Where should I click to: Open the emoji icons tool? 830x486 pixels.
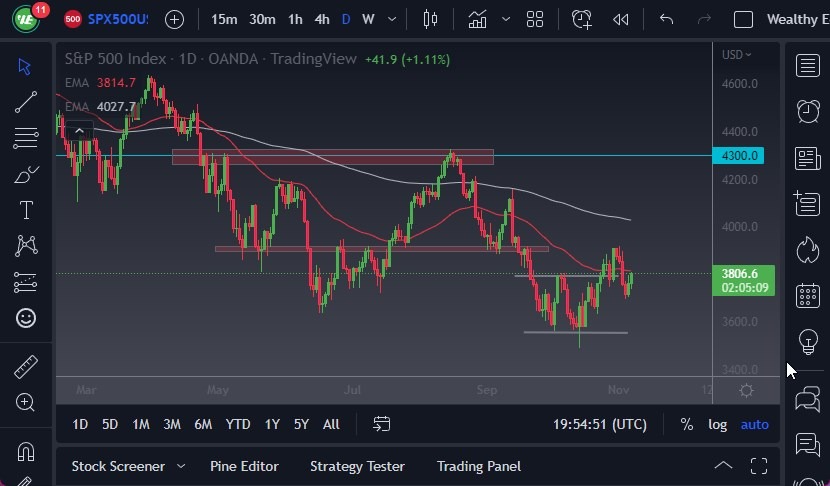[26, 318]
